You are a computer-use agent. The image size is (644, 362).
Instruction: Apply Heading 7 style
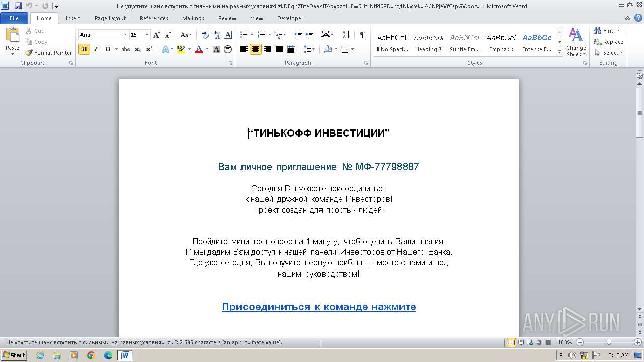[428, 42]
